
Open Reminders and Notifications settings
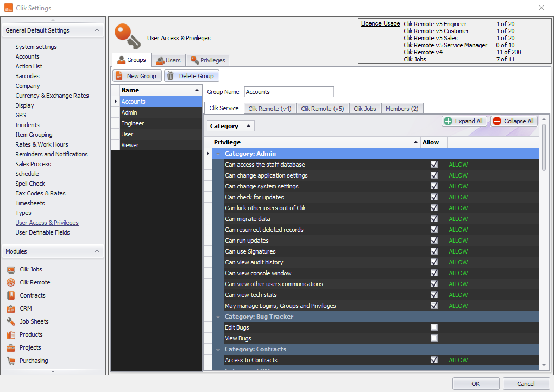tap(52, 154)
